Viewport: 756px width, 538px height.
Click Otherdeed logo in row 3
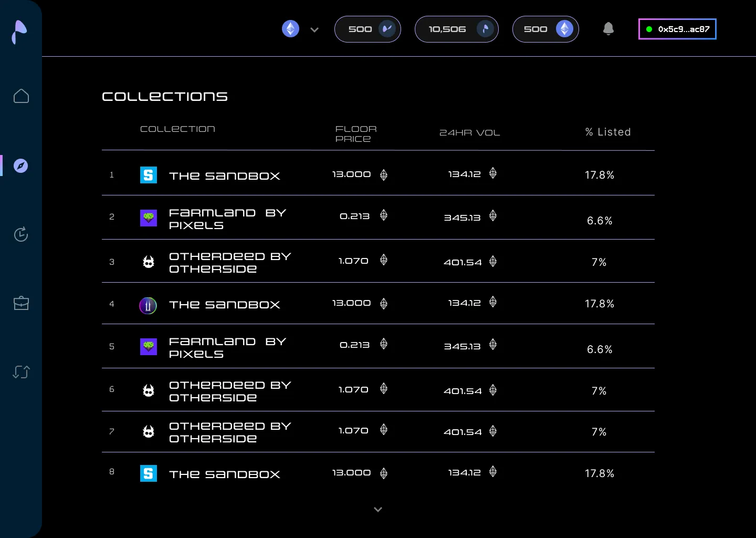(149, 262)
